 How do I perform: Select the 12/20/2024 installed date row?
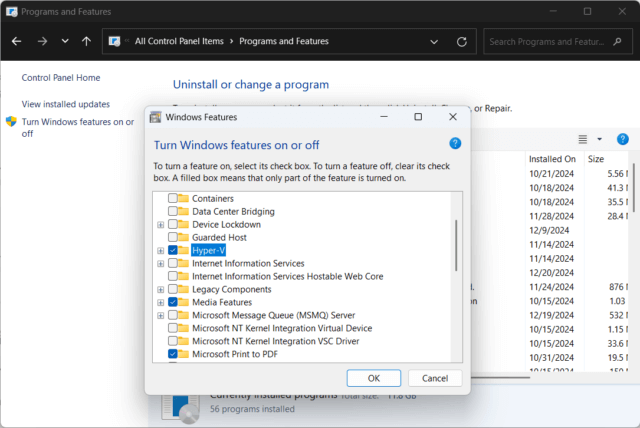(x=551, y=273)
